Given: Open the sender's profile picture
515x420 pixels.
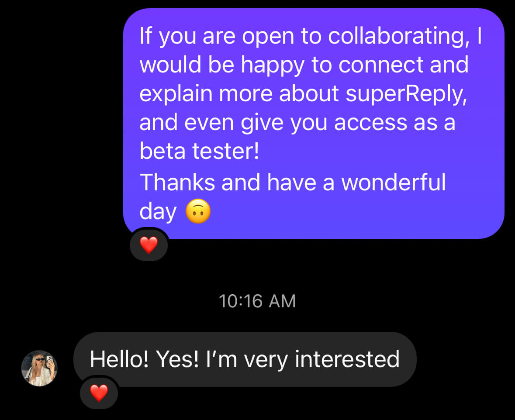Looking at the screenshot, I should click(39, 368).
